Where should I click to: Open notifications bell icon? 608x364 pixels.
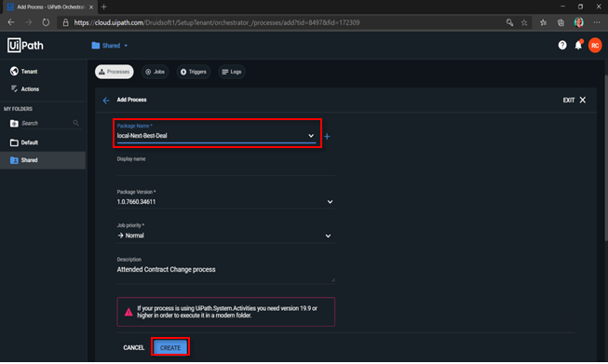click(x=578, y=45)
